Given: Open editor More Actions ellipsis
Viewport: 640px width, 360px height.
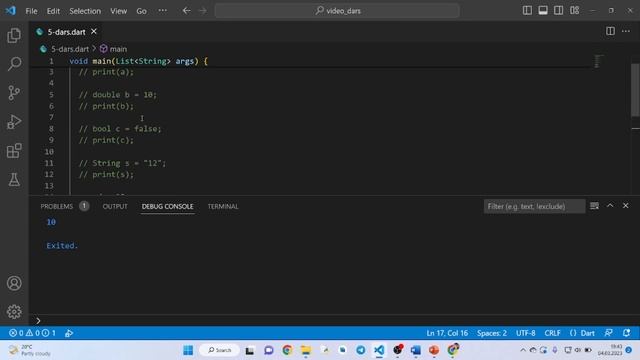Looking at the screenshot, I should pyautogui.click(x=626, y=31).
